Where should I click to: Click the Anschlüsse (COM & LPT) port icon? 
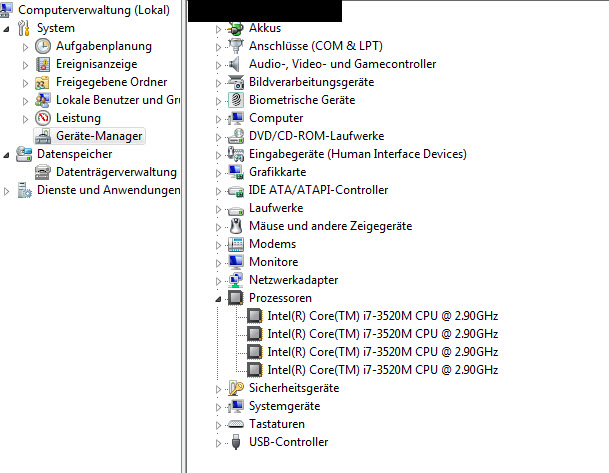click(x=236, y=46)
